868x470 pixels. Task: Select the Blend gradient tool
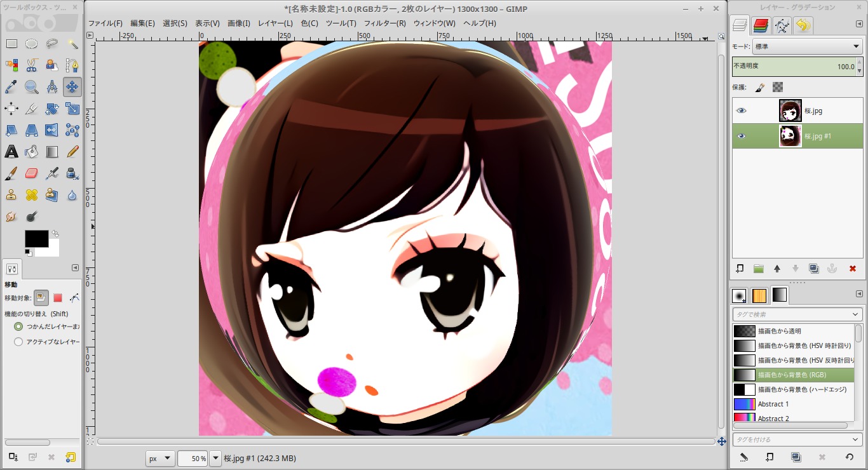pos(52,152)
